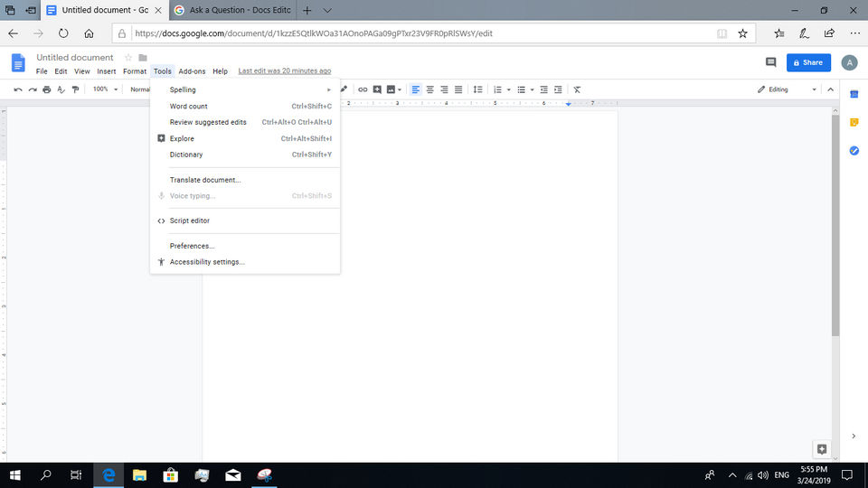Select Preferences menu item
Screen dimensions: 868x488
245,246
